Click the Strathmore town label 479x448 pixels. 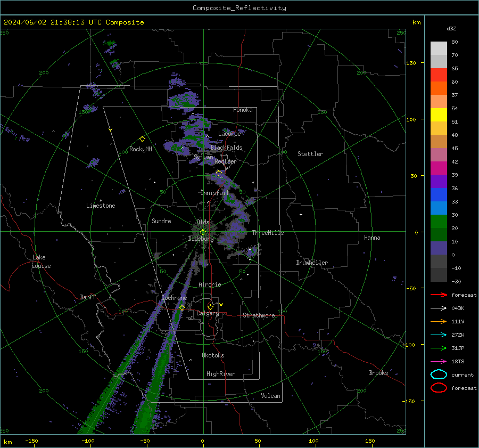pyautogui.click(x=259, y=315)
